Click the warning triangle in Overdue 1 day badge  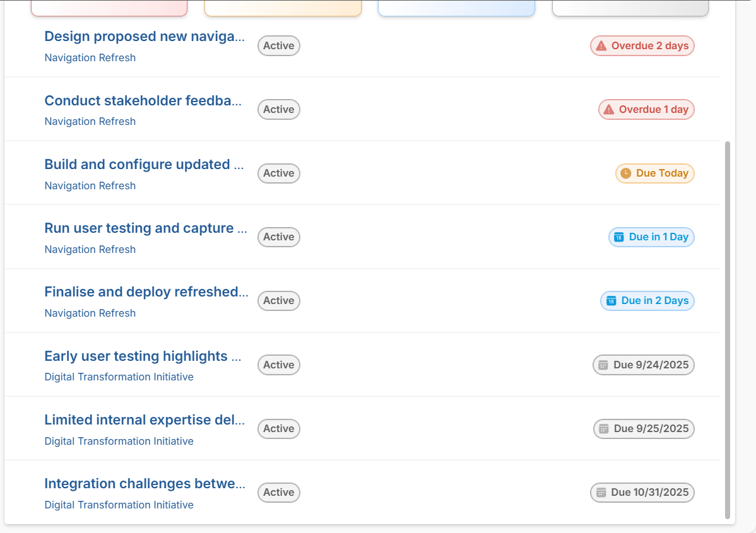[608, 110]
